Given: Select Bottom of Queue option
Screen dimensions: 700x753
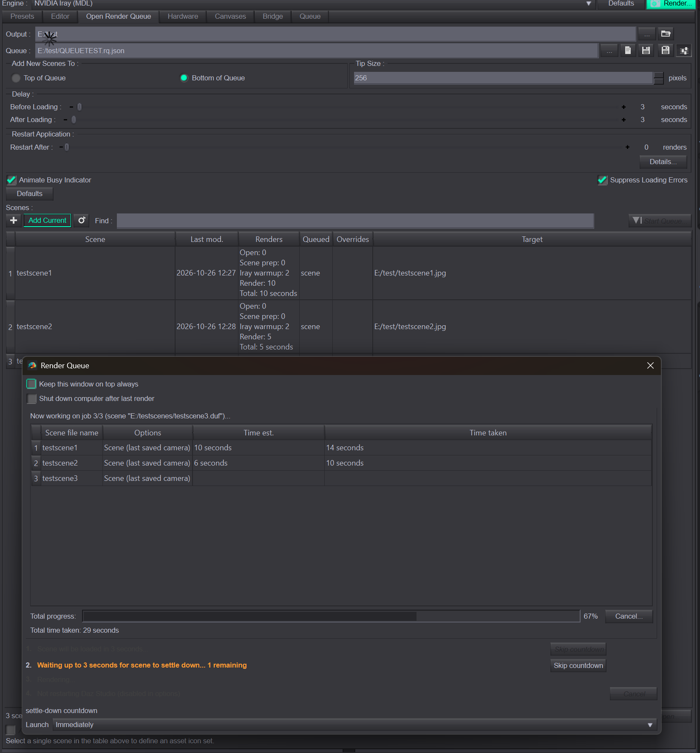Looking at the screenshot, I should [x=184, y=78].
